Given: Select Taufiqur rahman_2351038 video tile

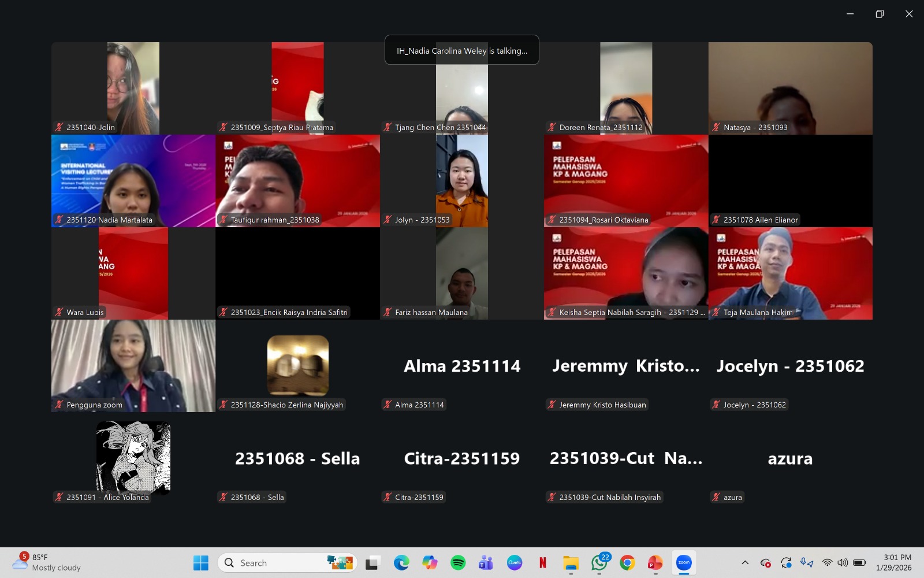Looking at the screenshot, I should point(297,180).
